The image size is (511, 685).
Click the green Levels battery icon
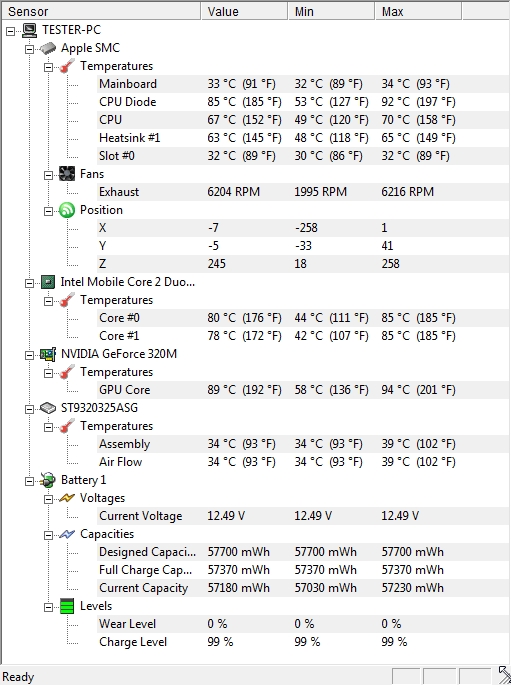[67, 606]
